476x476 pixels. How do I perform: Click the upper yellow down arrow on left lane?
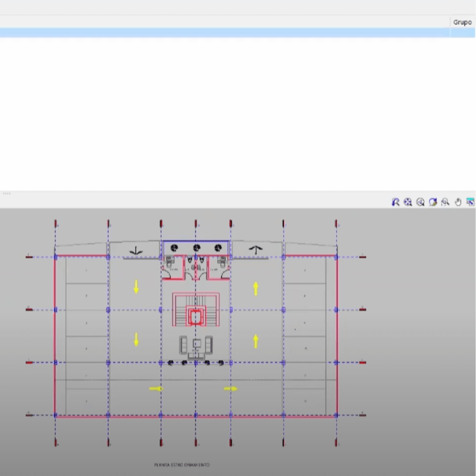(136, 286)
